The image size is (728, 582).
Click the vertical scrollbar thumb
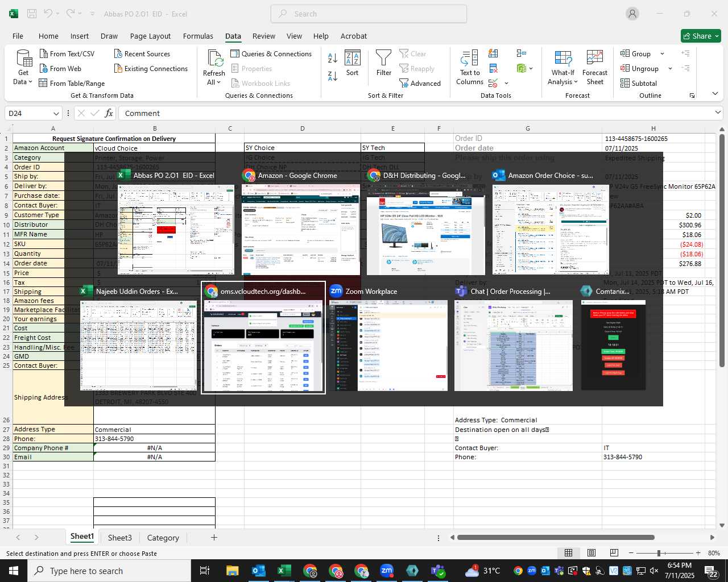[x=722, y=250]
